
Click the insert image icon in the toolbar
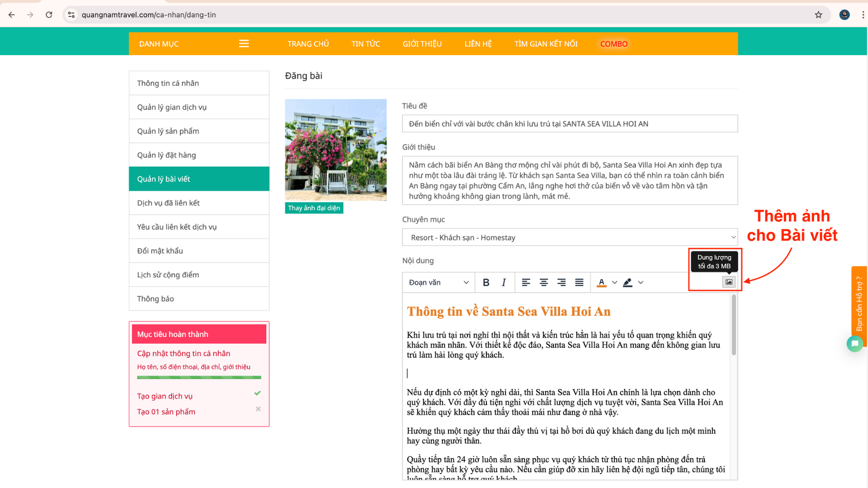729,282
